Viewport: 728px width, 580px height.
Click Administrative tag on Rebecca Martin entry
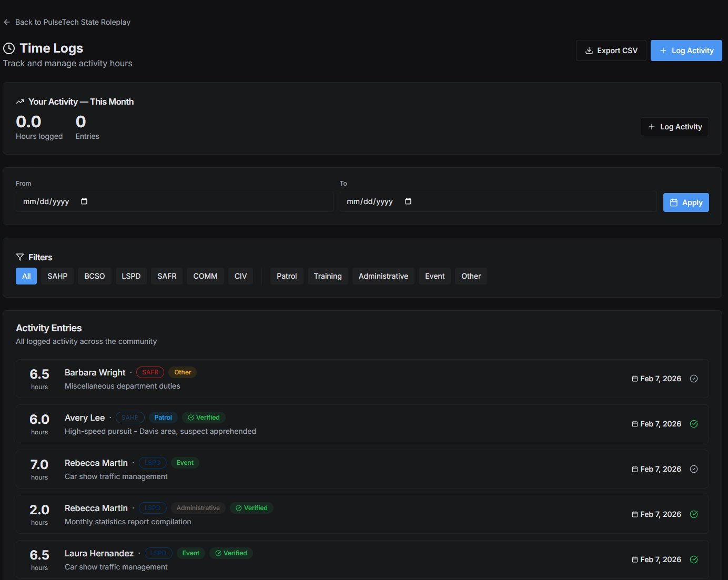[x=198, y=508]
